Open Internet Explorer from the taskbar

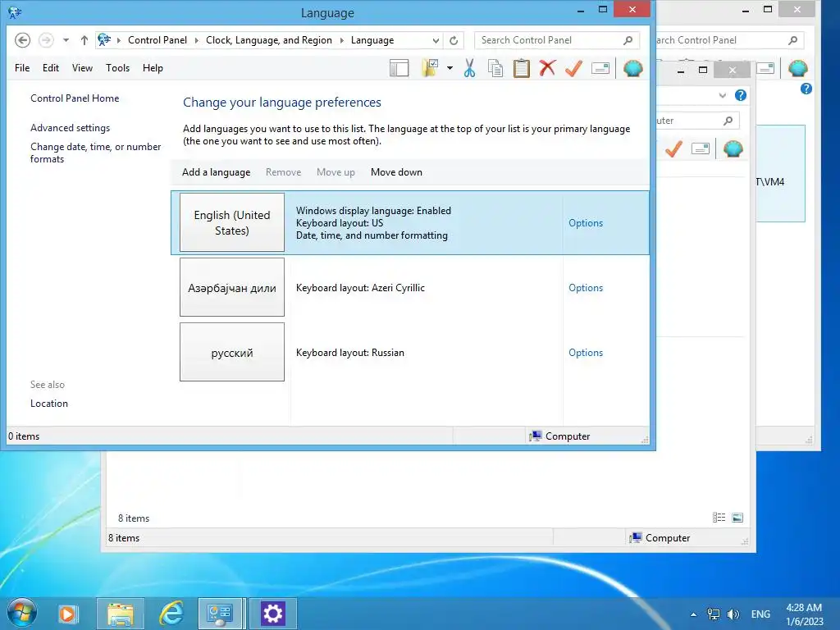coord(171,614)
